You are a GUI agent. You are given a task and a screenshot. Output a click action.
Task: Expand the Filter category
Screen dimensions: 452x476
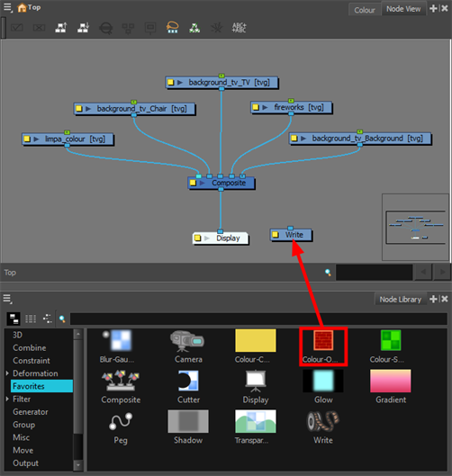tap(7, 399)
